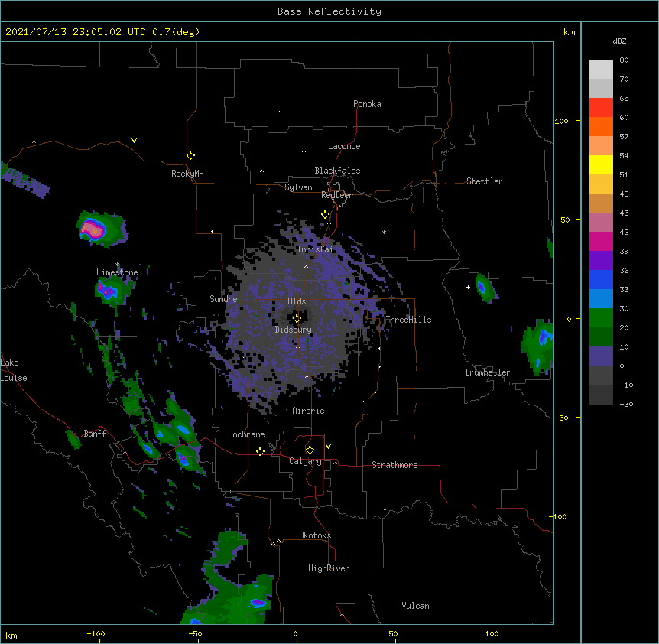Select the dBZ legend heading

coord(619,41)
